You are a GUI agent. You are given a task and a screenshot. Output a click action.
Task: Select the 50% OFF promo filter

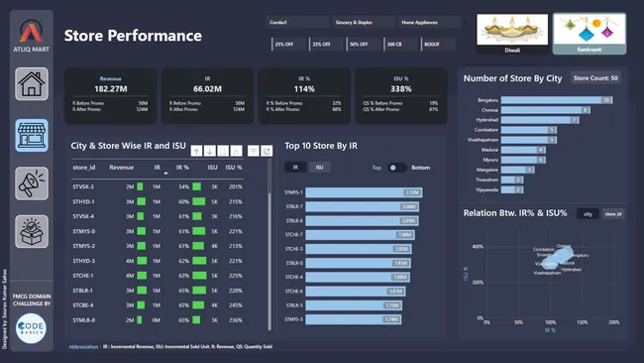[364, 44]
